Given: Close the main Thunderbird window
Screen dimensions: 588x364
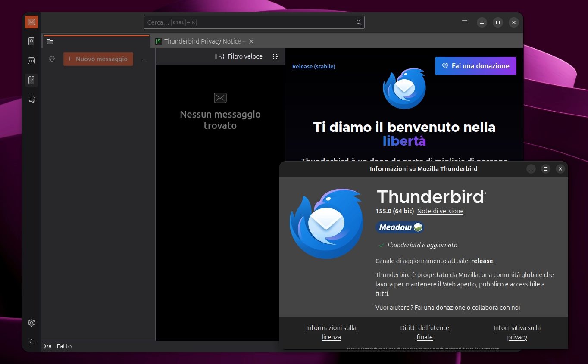Looking at the screenshot, I should [x=513, y=22].
